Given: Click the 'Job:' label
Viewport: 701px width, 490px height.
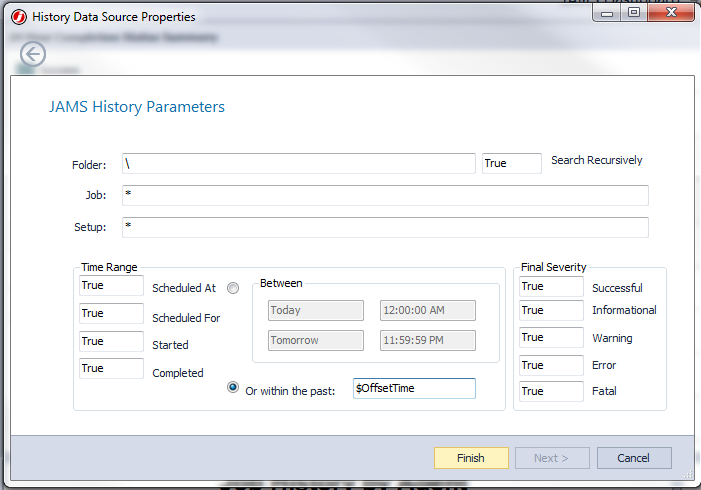Looking at the screenshot, I should click(96, 195).
